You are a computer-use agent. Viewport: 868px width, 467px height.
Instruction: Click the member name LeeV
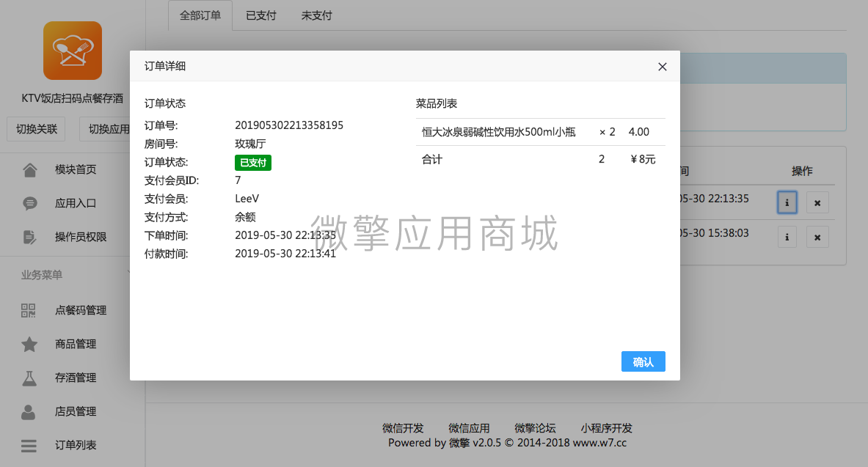[247, 199]
